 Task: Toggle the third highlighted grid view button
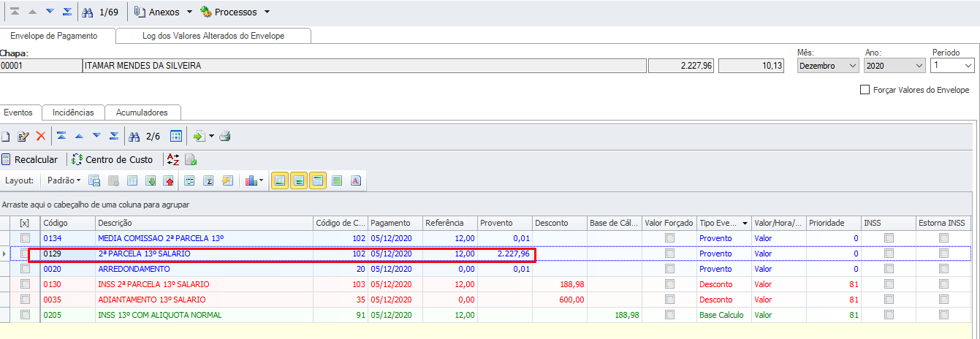coord(318,180)
